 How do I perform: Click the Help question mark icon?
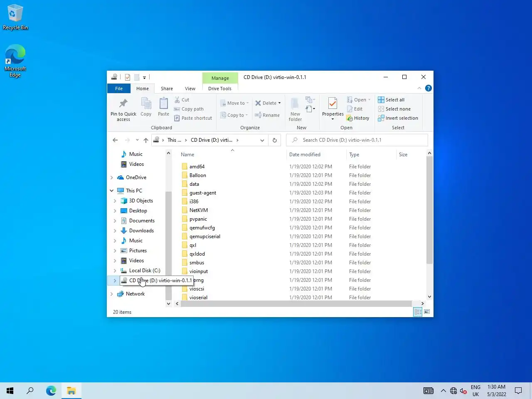(x=429, y=88)
